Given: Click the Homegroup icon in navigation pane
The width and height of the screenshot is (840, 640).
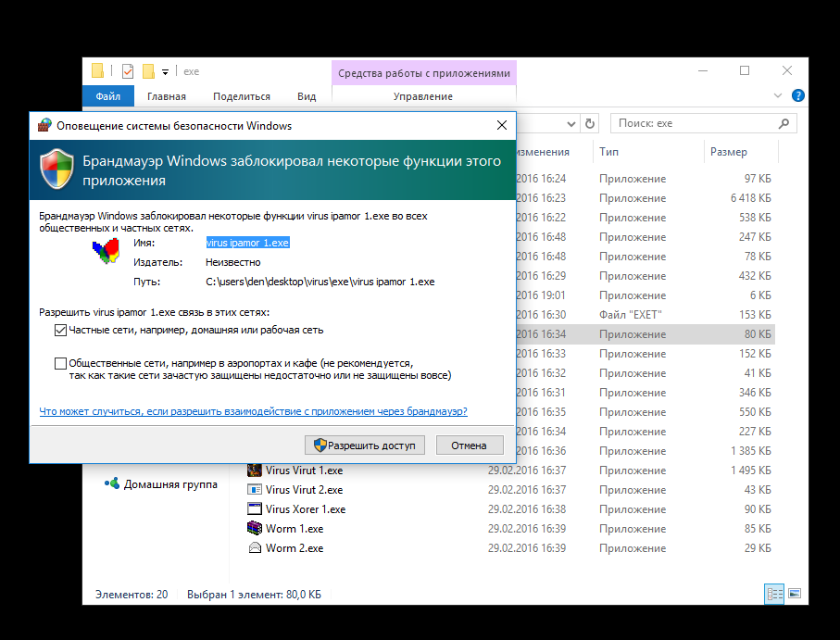Looking at the screenshot, I should [111, 484].
